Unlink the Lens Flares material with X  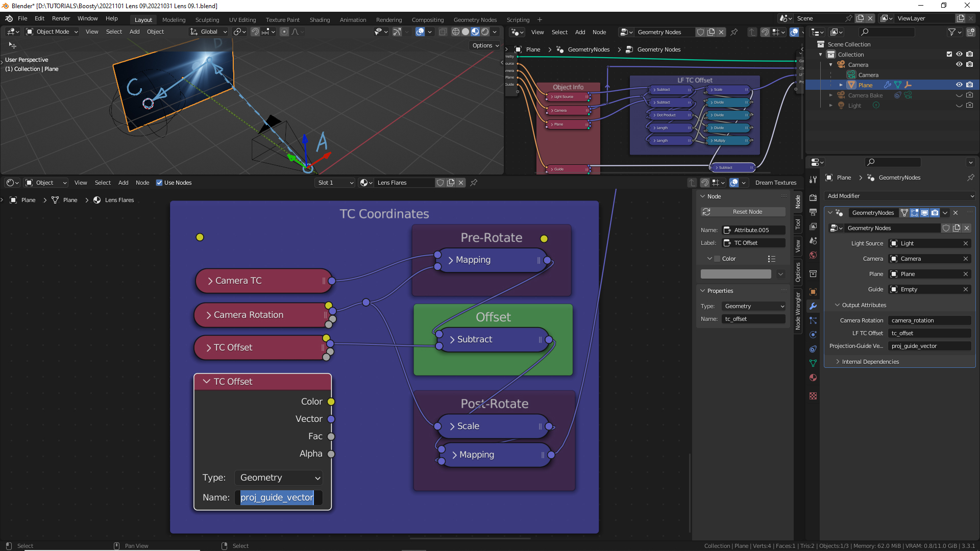(461, 183)
